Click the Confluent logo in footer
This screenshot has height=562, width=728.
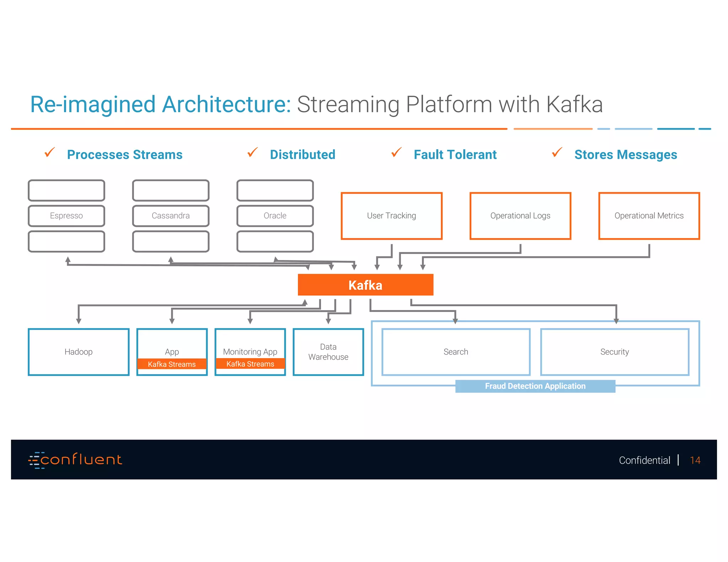(x=75, y=460)
